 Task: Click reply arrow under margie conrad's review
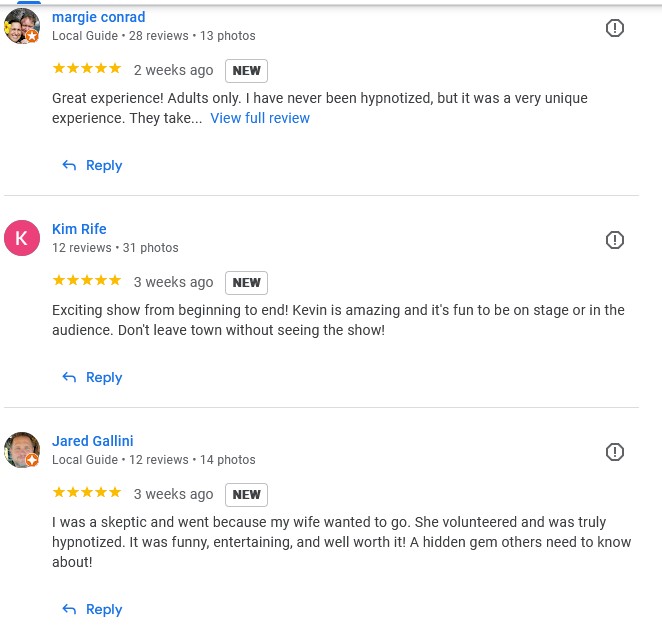69,166
